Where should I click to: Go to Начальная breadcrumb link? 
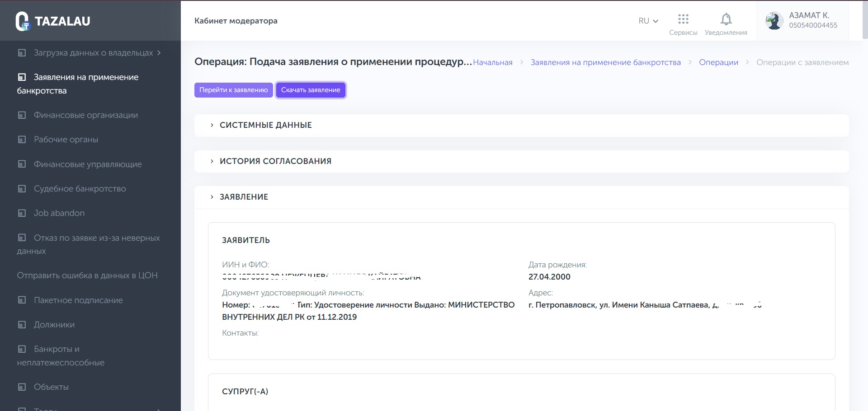[492, 62]
